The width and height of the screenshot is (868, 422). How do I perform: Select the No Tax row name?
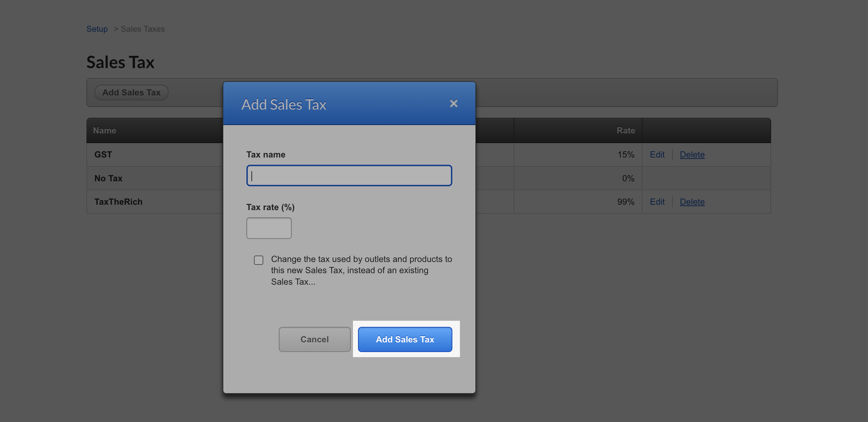pos(108,178)
